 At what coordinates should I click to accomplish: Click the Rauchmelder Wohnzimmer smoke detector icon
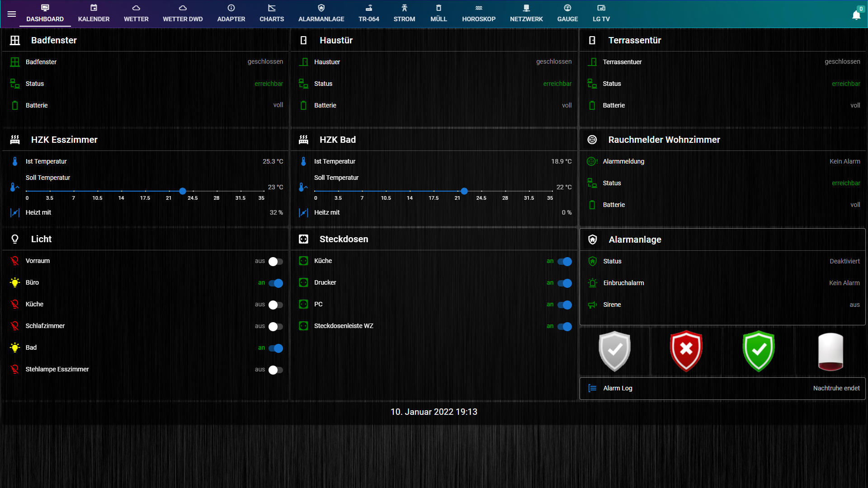tap(592, 140)
